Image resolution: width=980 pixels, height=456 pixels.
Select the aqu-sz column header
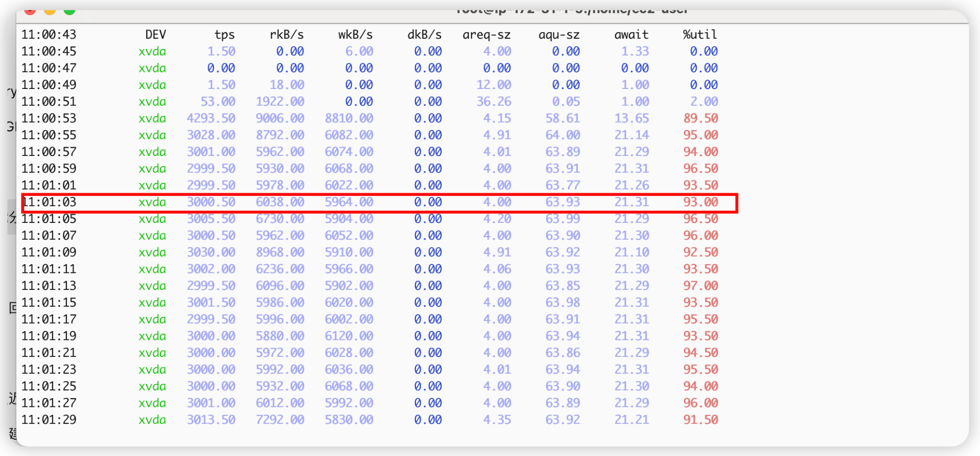coord(559,35)
